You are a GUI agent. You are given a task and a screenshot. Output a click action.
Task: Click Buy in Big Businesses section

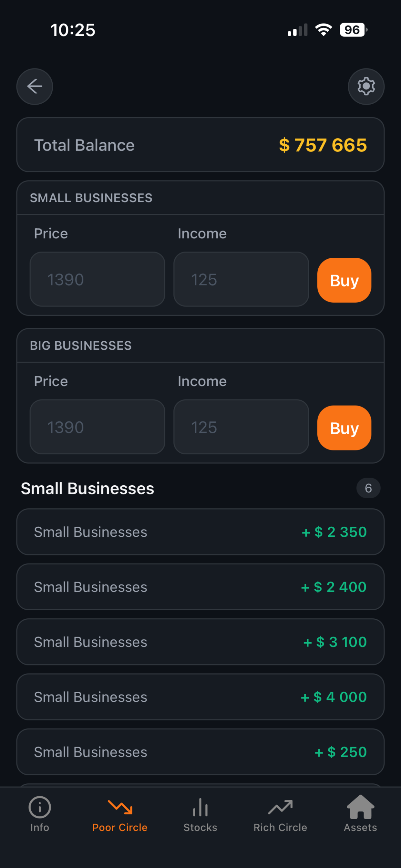coord(344,428)
